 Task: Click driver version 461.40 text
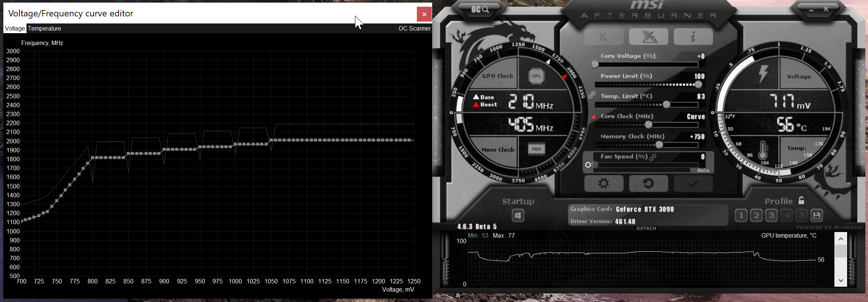pos(625,222)
